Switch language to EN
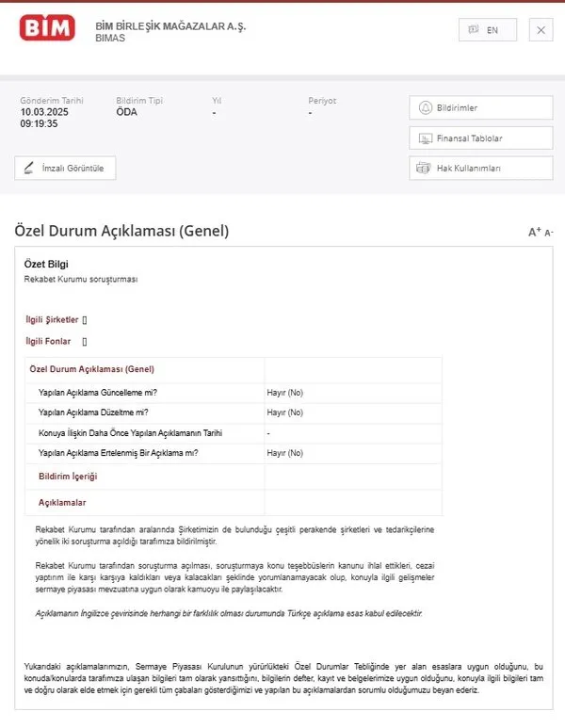The width and height of the screenshot is (565, 728). [x=487, y=30]
